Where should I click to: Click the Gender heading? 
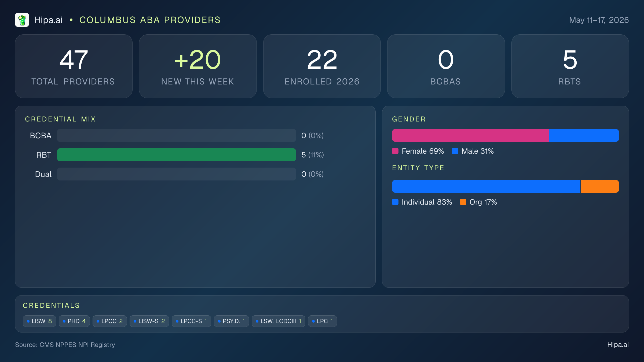pos(409,119)
